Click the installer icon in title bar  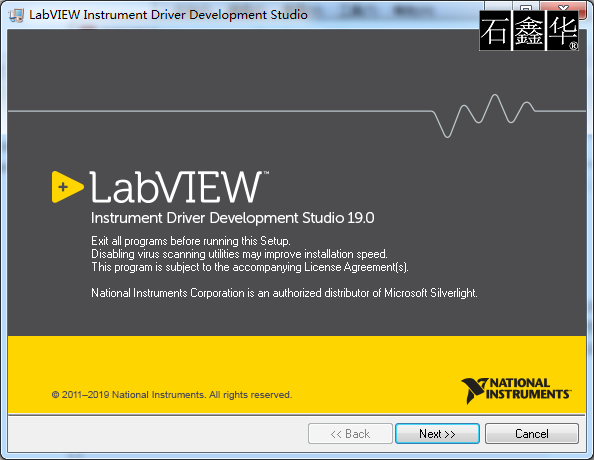(16, 15)
